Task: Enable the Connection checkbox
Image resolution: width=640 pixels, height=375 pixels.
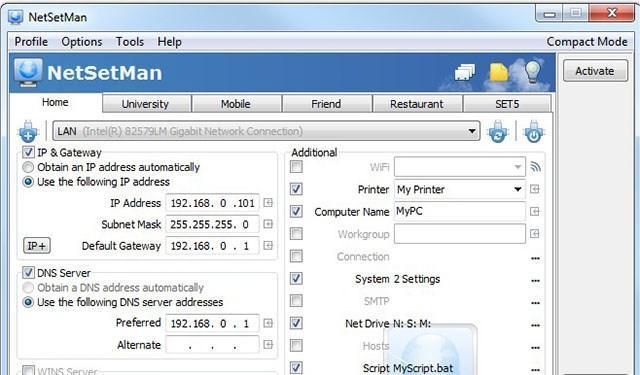Action: pyautogui.click(x=296, y=256)
